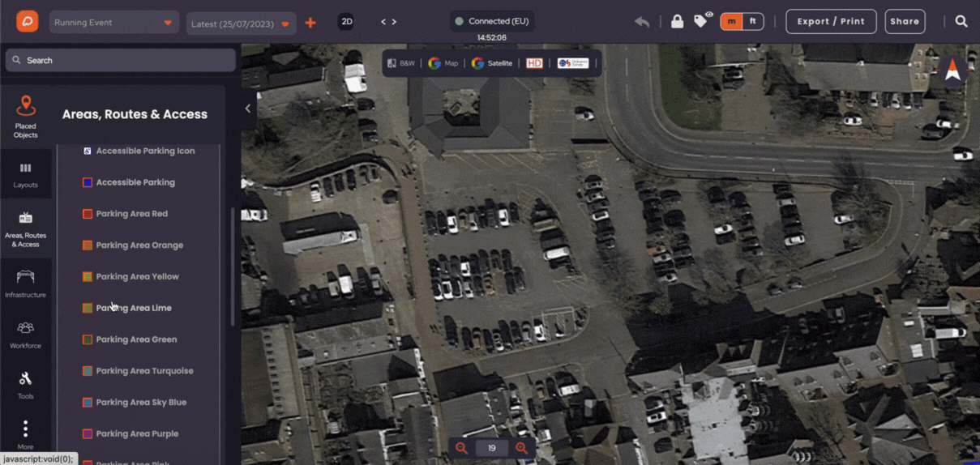Open the magnifier search icon at top right
The image size is (980, 465).
961,21
